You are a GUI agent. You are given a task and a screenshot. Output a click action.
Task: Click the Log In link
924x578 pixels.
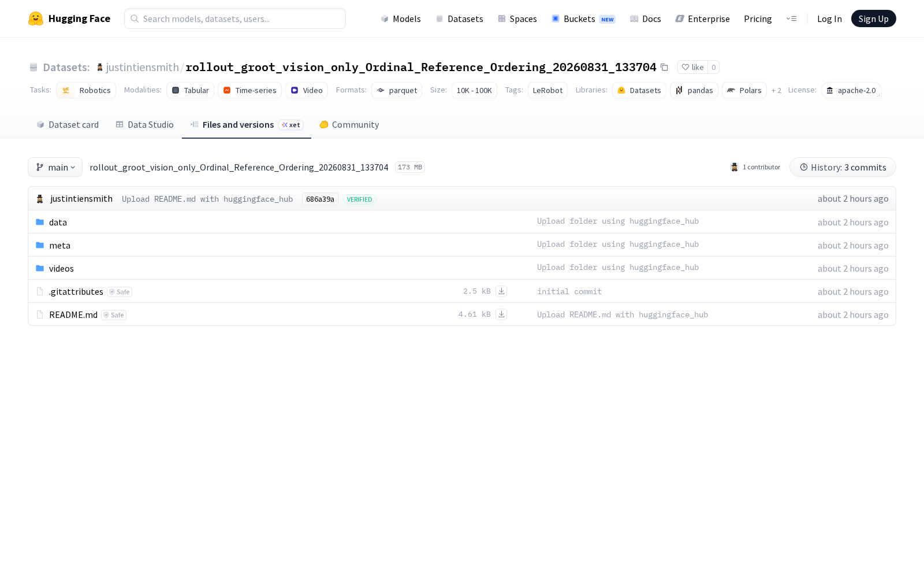829,18
